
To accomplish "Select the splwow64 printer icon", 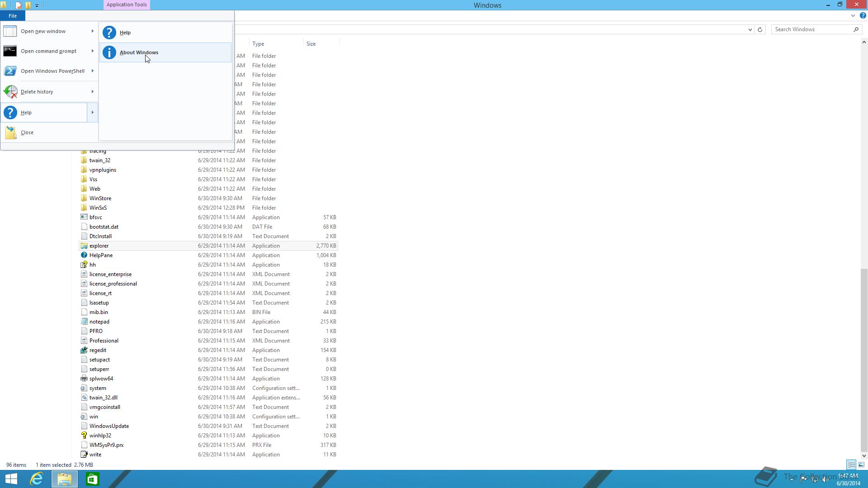I will click(x=84, y=379).
